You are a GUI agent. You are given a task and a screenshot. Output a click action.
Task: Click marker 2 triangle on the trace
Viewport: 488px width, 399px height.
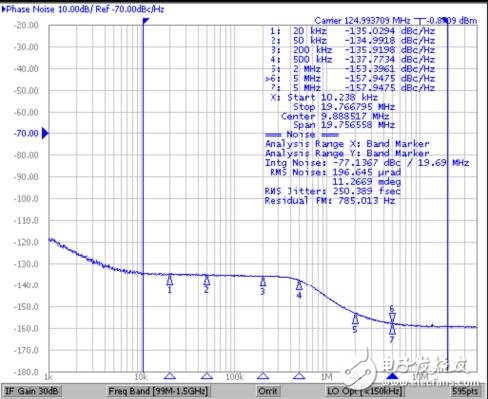pyautogui.click(x=207, y=281)
